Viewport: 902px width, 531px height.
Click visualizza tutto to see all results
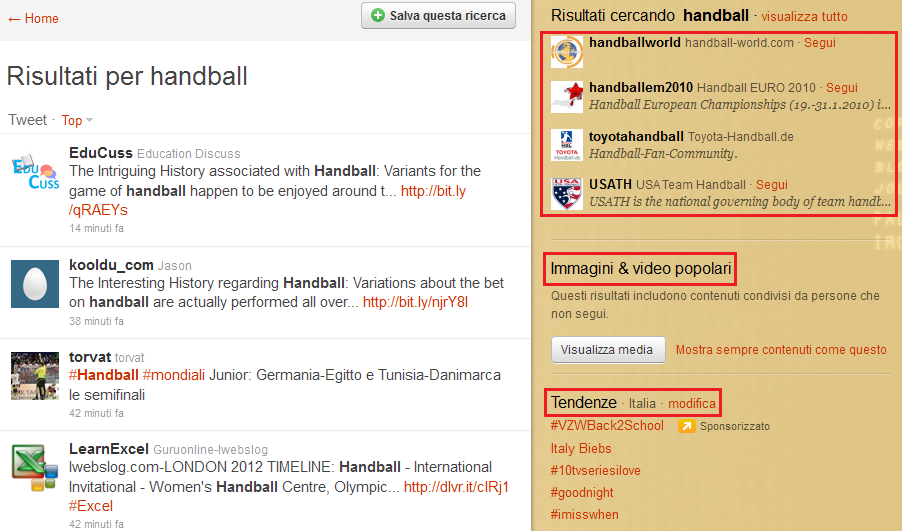point(804,17)
